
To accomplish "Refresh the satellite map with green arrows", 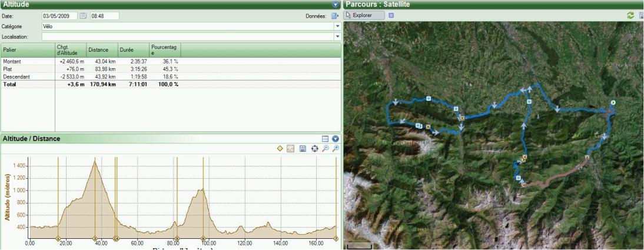I will pyautogui.click(x=630, y=15).
